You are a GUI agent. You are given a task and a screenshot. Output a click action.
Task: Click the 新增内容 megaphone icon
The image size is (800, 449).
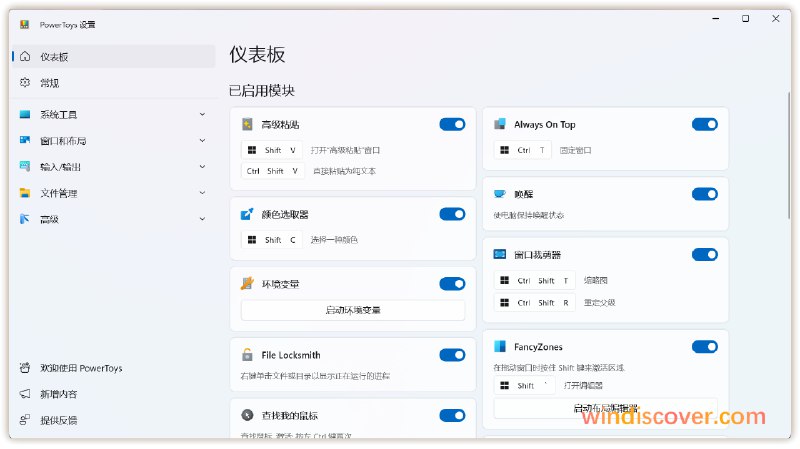pyautogui.click(x=25, y=394)
